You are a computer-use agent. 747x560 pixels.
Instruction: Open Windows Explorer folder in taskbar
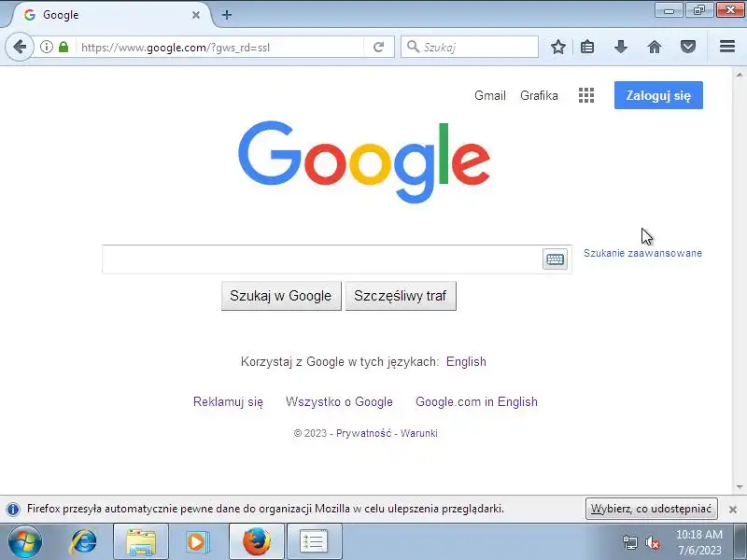pyautogui.click(x=141, y=542)
